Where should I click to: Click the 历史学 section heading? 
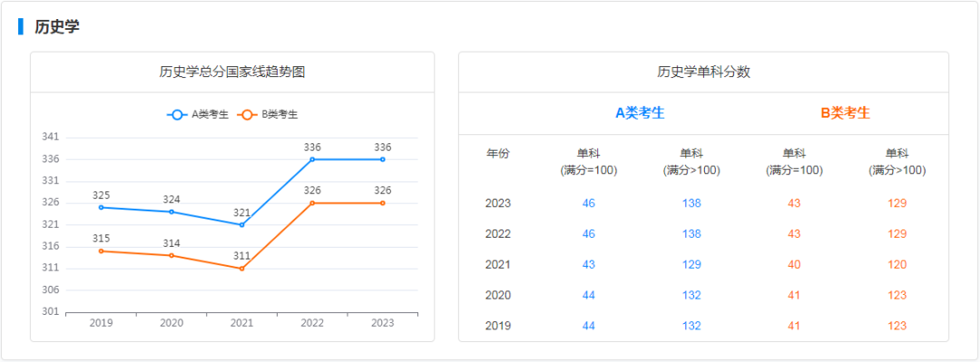57,27
